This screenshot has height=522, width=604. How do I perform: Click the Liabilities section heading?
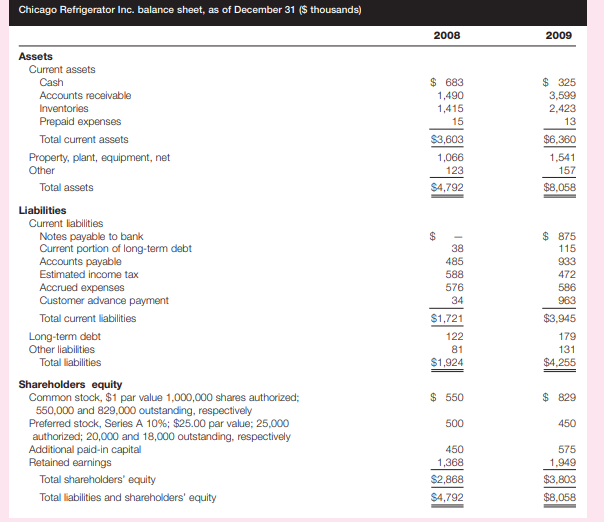[x=42, y=210]
